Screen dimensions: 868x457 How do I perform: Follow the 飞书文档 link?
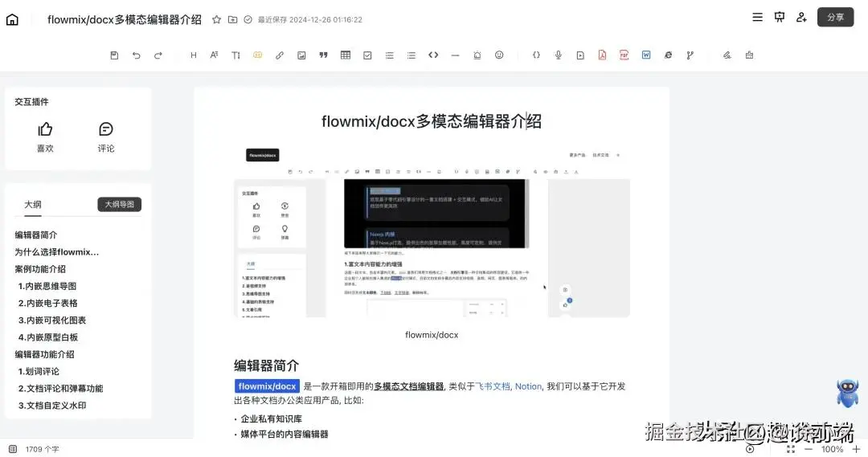click(492, 386)
